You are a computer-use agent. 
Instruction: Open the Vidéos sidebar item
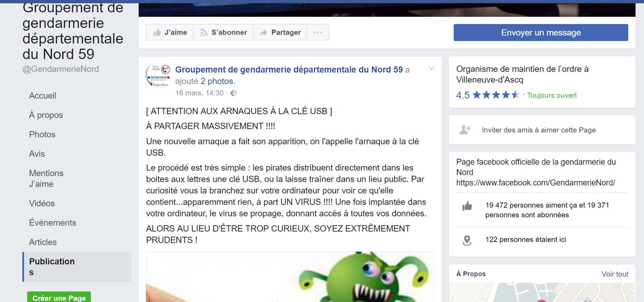[42, 203]
